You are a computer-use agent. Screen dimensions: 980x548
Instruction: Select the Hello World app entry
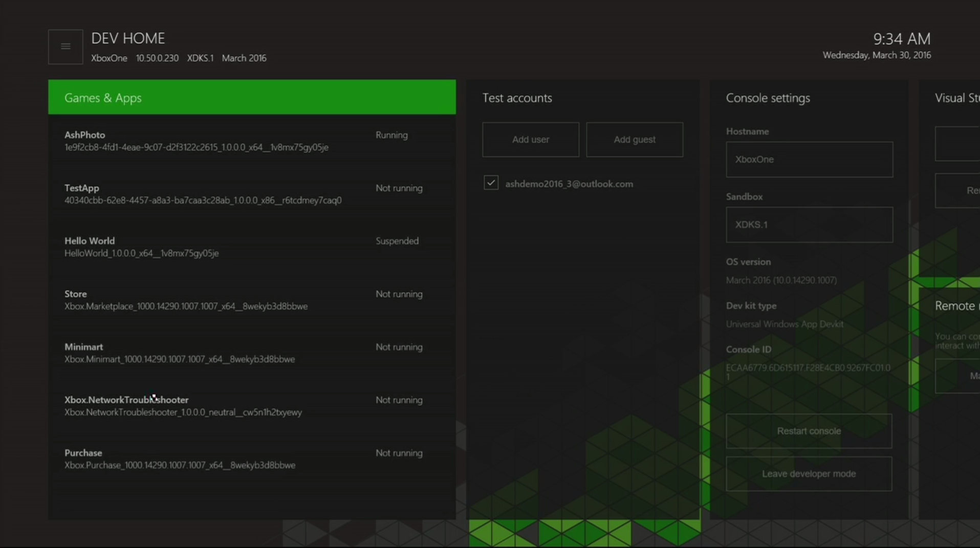(x=252, y=247)
